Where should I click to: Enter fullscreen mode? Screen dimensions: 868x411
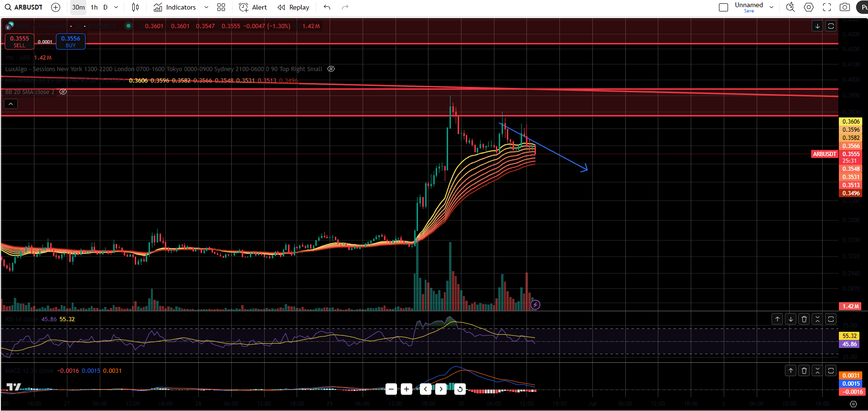click(827, 7)
